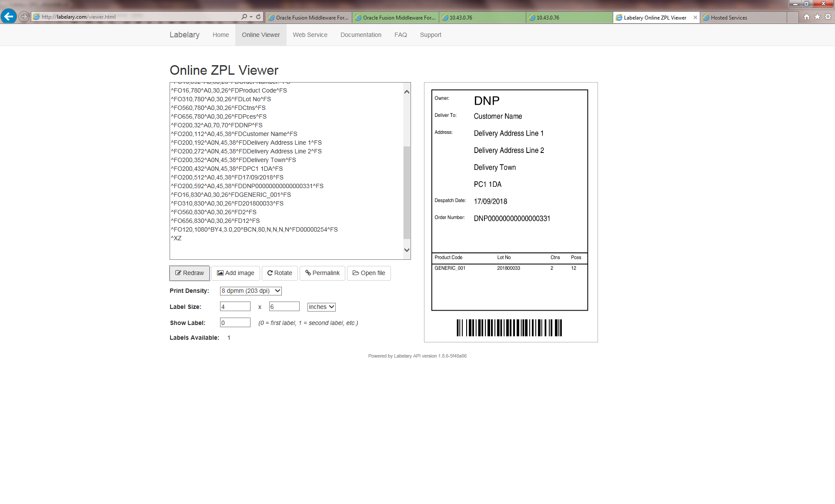
Task: Restore down the browser window
Action: [806, 3]
